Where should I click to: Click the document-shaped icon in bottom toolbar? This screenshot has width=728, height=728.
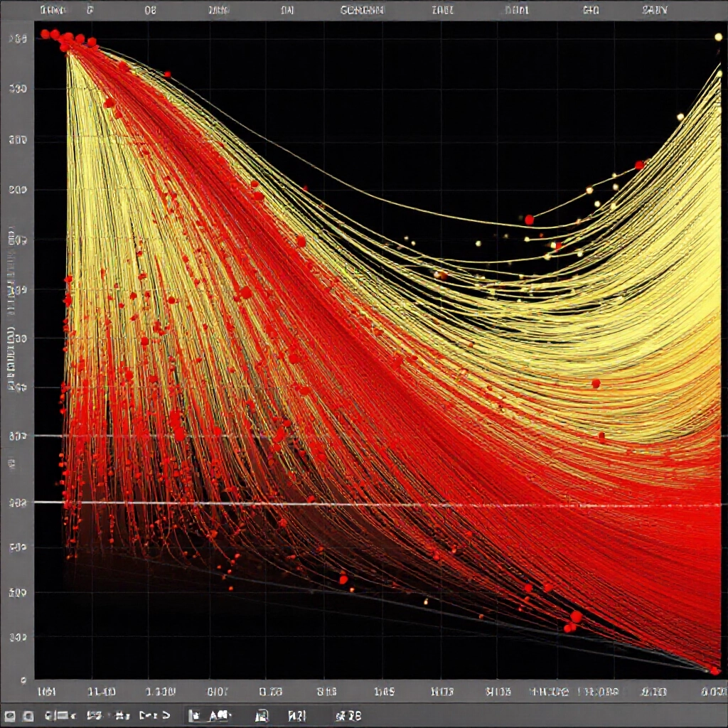(x=262, y=715)
